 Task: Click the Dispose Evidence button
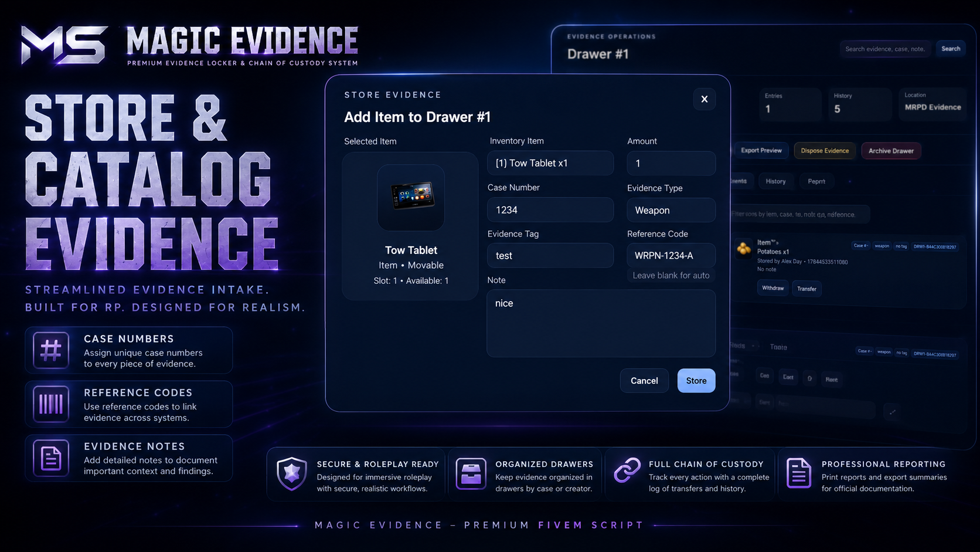pyautogui.click(x=825, y=151)
